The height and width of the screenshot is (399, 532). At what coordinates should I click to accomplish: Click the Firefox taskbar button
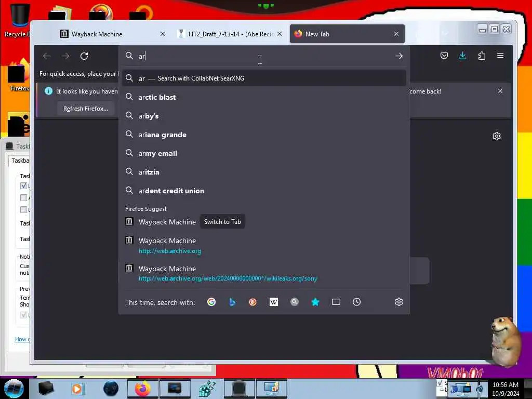[x=142, y=389]
